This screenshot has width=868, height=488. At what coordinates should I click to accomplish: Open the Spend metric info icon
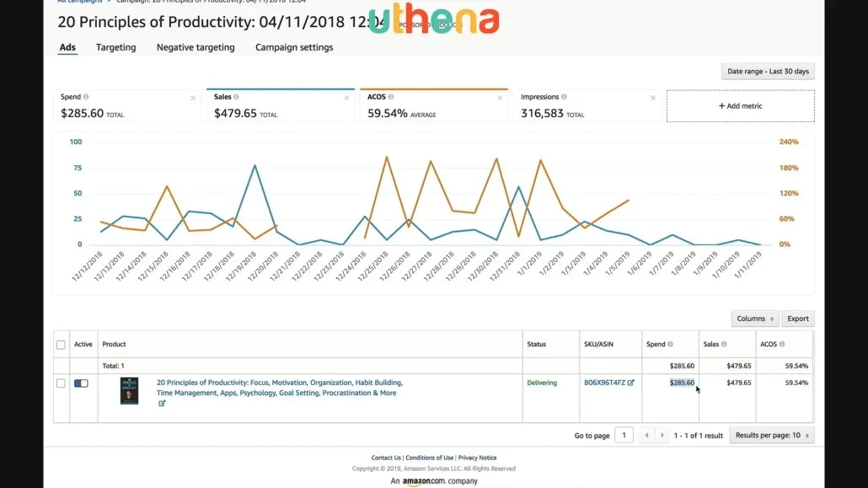(x=86, y=97)
